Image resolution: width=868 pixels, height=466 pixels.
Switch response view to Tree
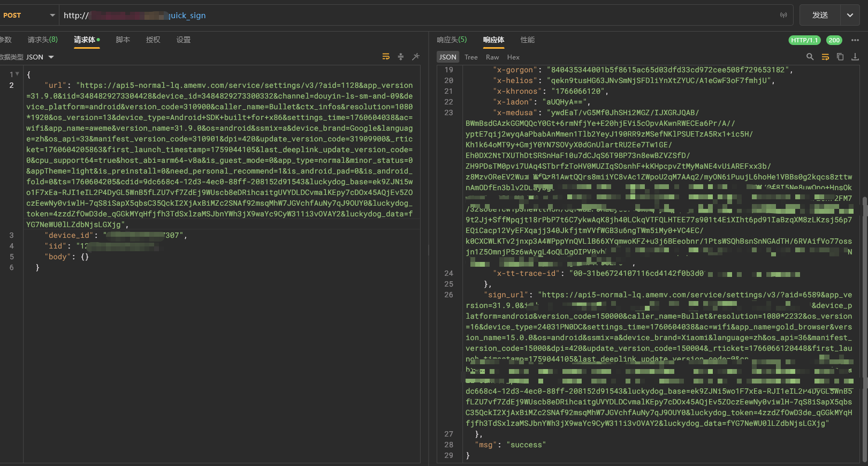[471, 57]
